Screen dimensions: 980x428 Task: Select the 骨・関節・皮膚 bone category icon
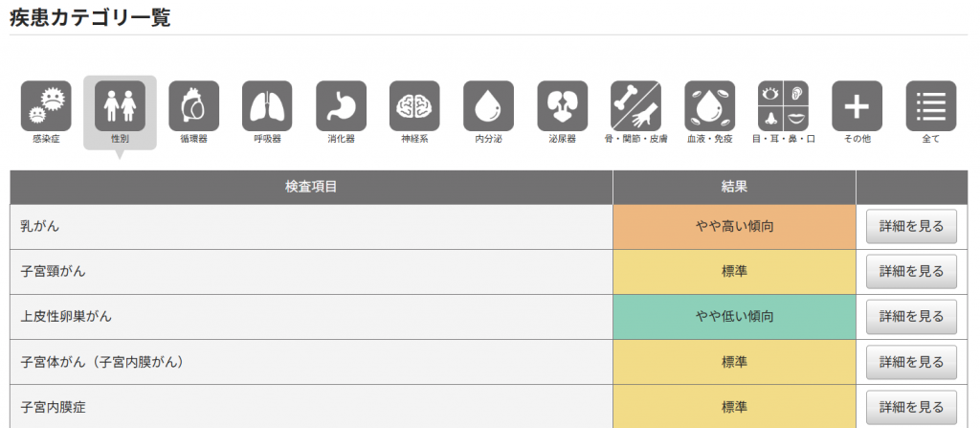tap(635, 106)
